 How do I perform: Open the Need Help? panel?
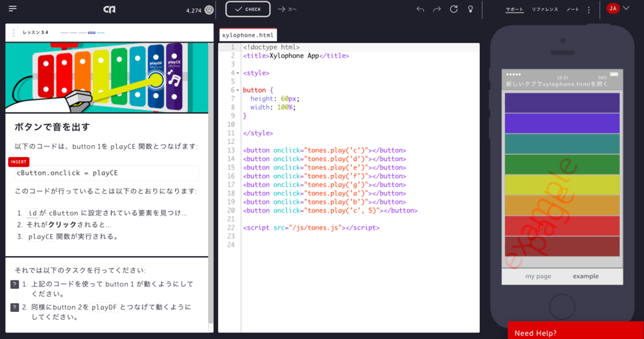pos(575,330)
